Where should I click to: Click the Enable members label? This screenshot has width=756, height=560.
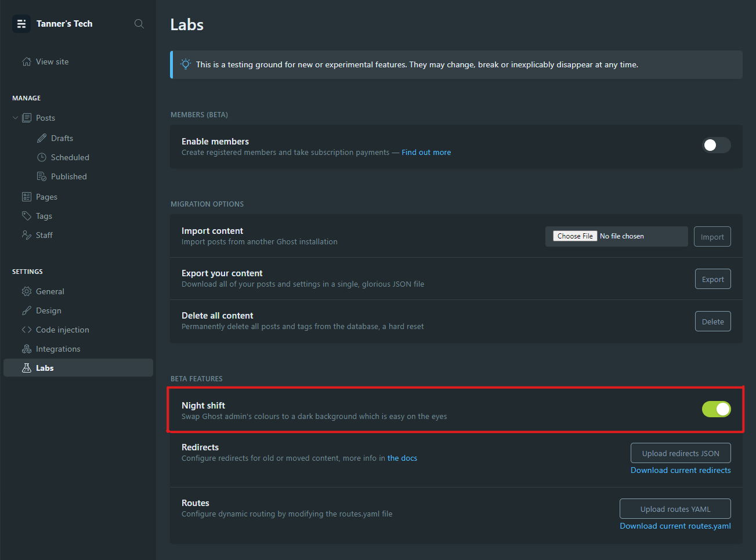pyautogui.click(x=215, y=142)
